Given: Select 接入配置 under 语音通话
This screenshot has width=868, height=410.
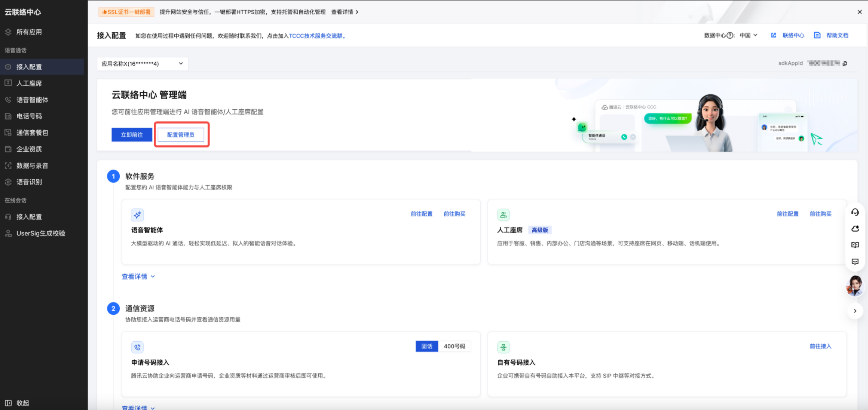Looking at the screenshot, I should (x=42, y=67).
